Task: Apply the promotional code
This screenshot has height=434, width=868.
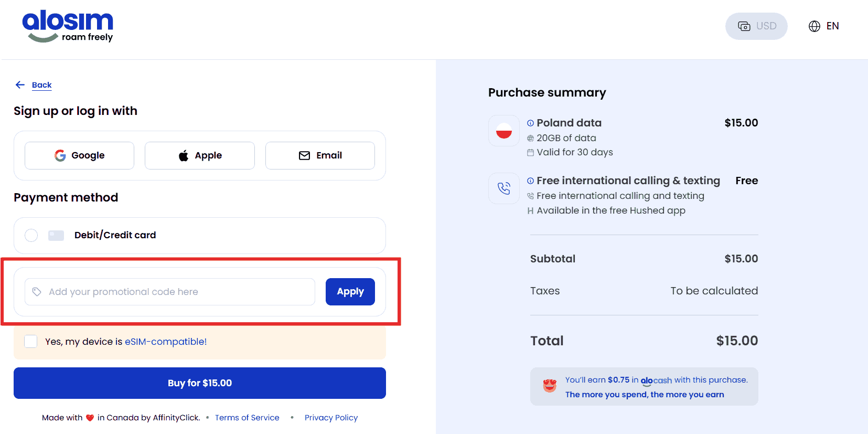Action: pyautogui.click(x=350, y=292)
